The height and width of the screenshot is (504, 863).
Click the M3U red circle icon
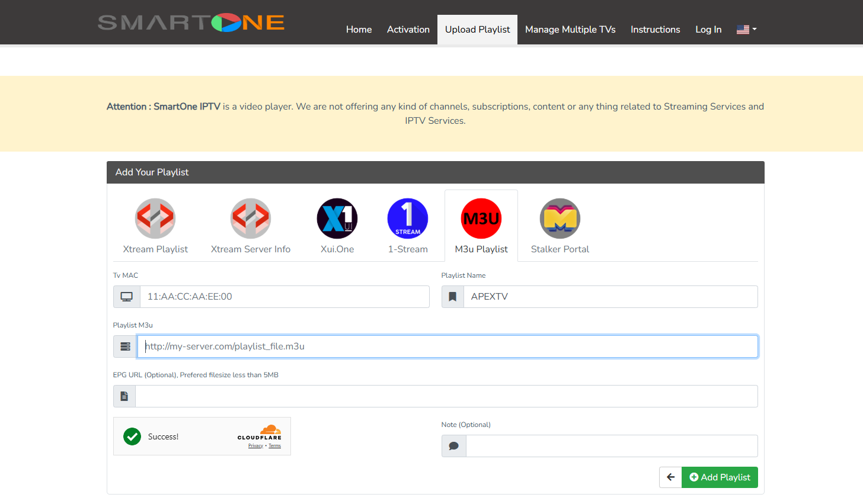point(481,219)
